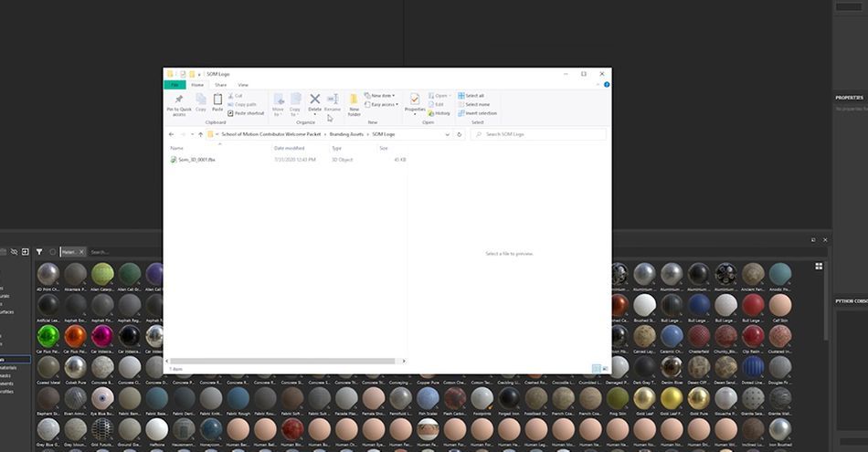Open the File tab in Explorer

175,85
